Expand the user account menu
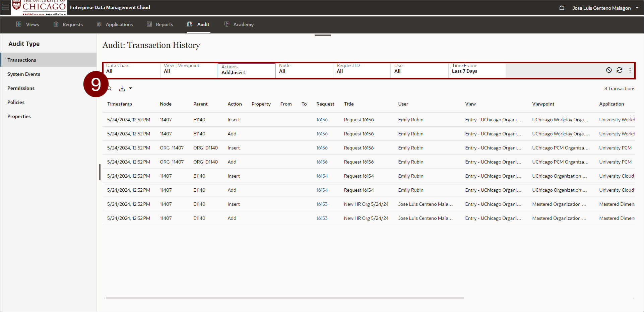Viewport: 644px width, 312px height. [x=637, y=8]
